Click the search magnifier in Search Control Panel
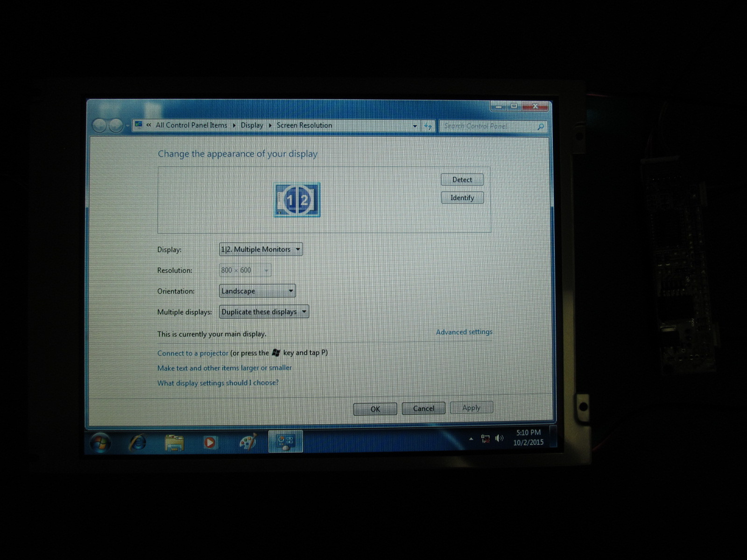Viewport: 747px width, 560px height. 540,126
